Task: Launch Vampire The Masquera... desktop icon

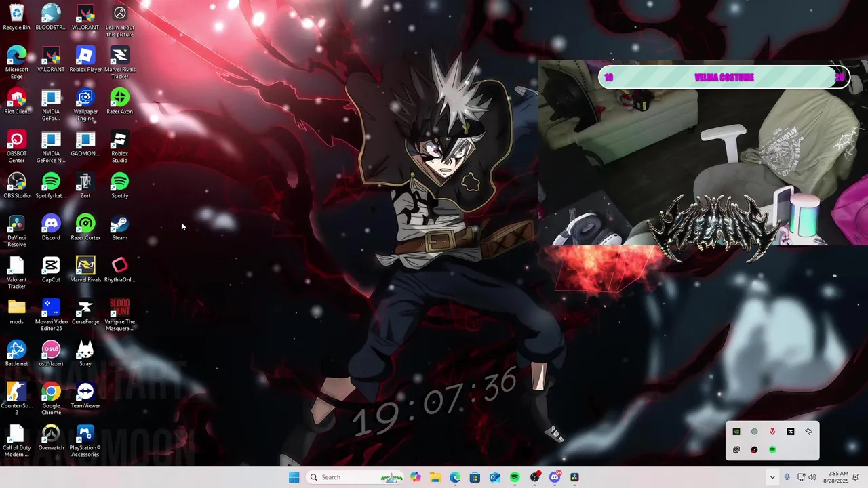Action: (x=119, y=315)
